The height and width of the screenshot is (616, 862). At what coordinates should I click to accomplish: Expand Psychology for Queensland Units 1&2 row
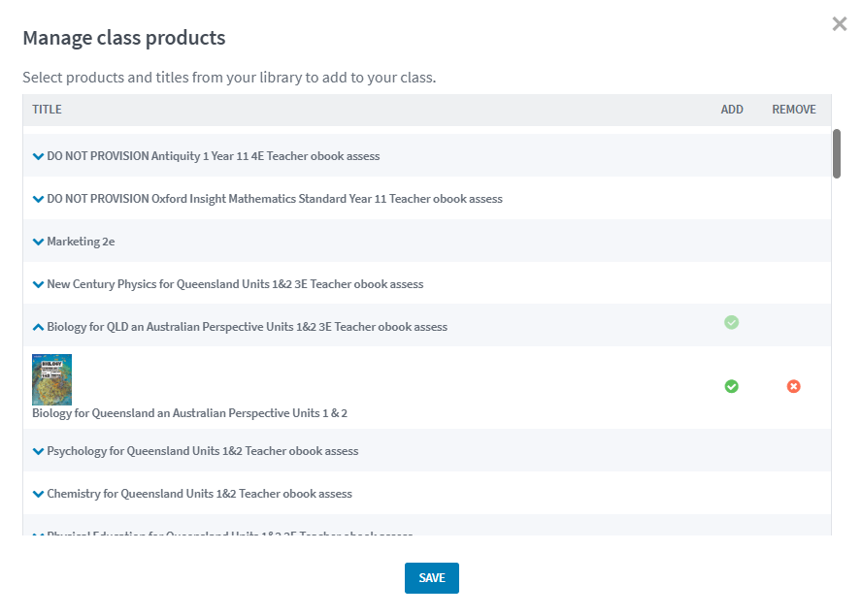[x=38, y=451]
